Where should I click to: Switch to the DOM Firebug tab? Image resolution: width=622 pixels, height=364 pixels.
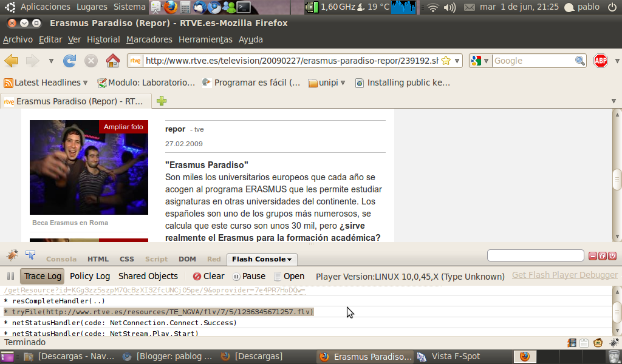[187, 259]
